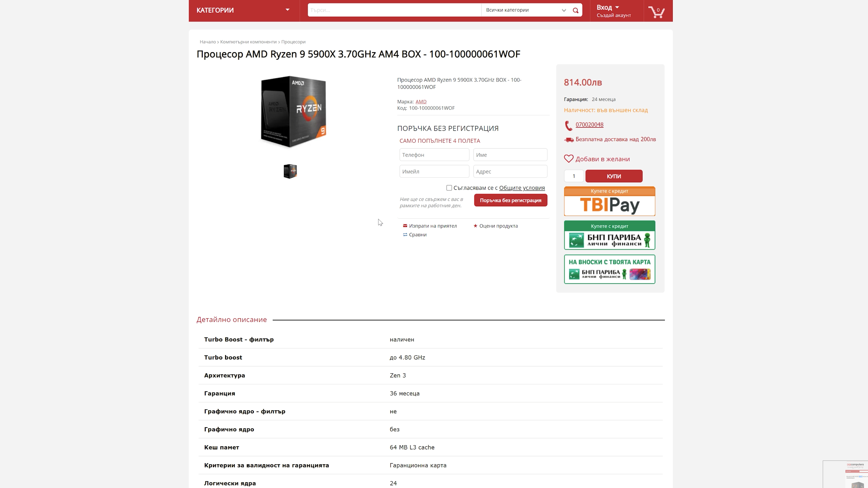Open the Процесори breadcrumb link
The height and width of the screenshot is (488, 868).
(293, 42)
